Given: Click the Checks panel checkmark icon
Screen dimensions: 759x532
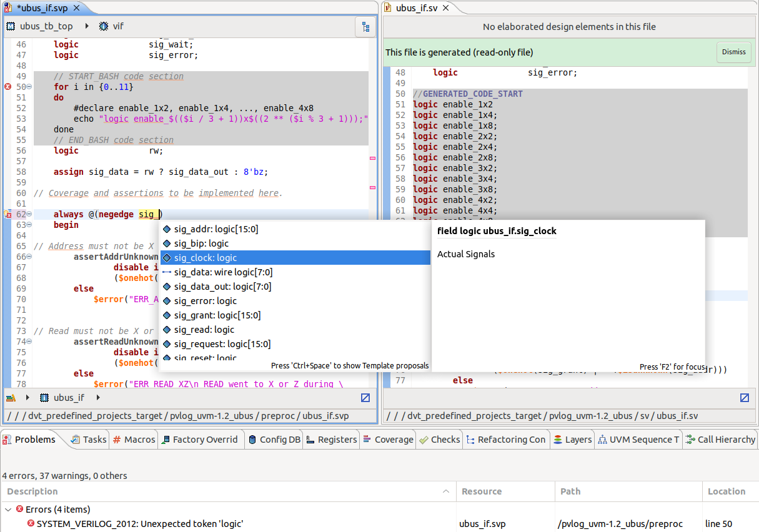Looking at the screenshot, I should pyautogui.click(x=423, y=439).
